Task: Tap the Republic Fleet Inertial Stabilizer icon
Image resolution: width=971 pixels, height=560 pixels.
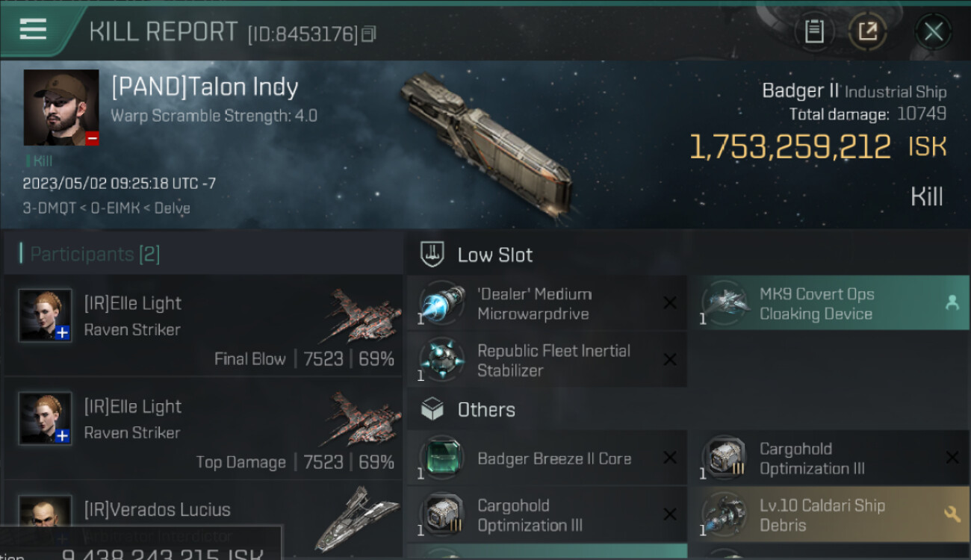Action: tap(441, 360)
